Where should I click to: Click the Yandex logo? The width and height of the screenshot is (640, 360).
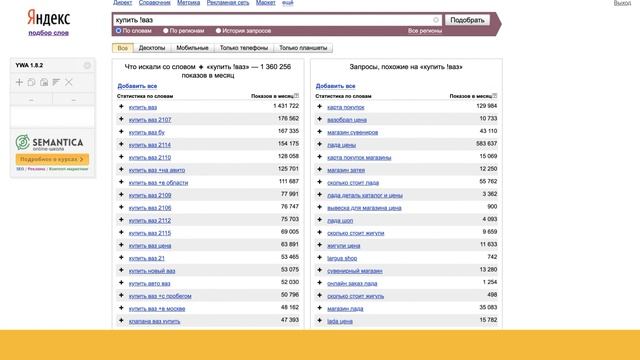[49, 18]
